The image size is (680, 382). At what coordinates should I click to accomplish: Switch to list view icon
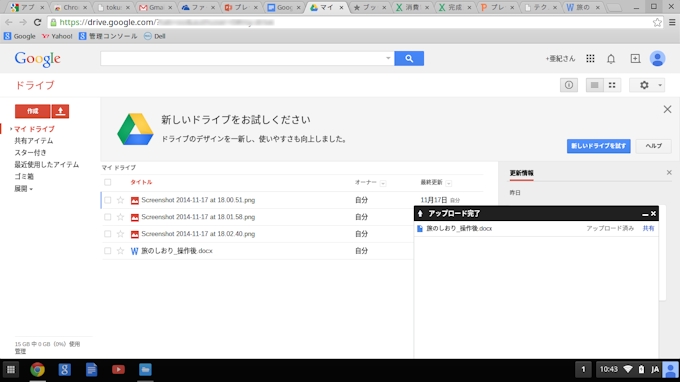click(595, 85)
